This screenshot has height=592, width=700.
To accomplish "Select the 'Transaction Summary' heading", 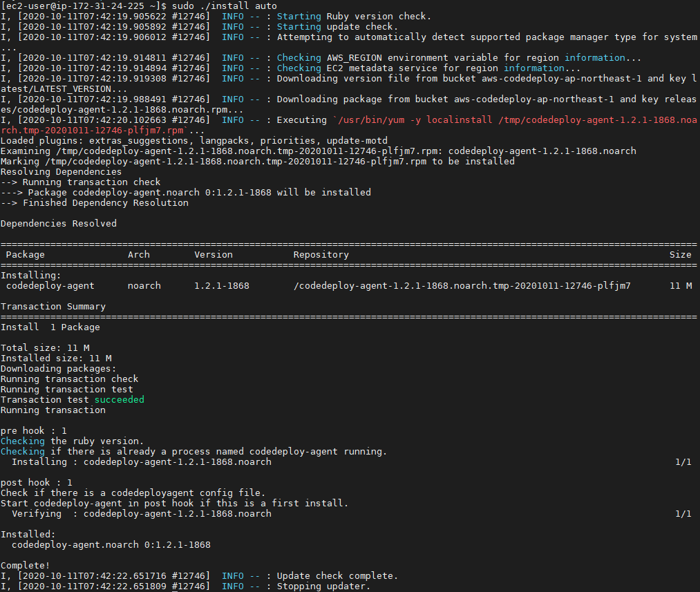I will point(52,306).
